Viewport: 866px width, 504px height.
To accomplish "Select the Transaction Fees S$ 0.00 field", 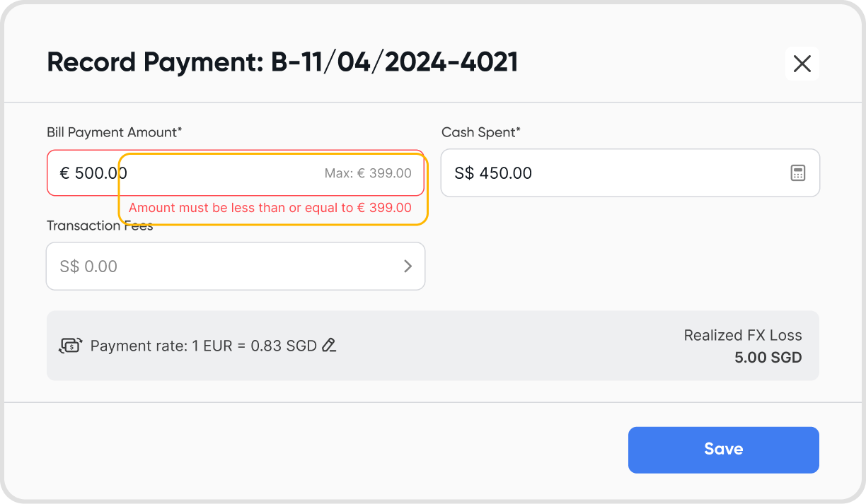I will click(212, 266).
